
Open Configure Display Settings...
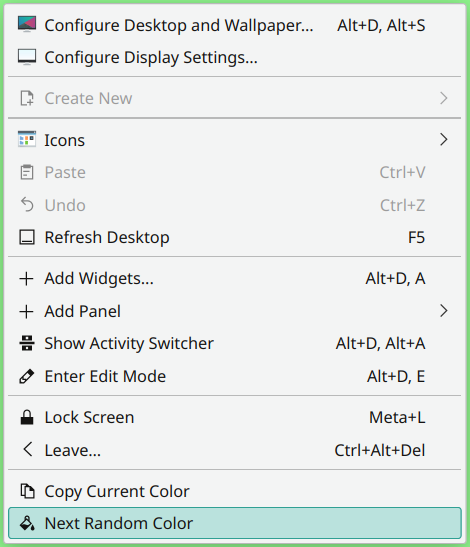pos(234,57)
